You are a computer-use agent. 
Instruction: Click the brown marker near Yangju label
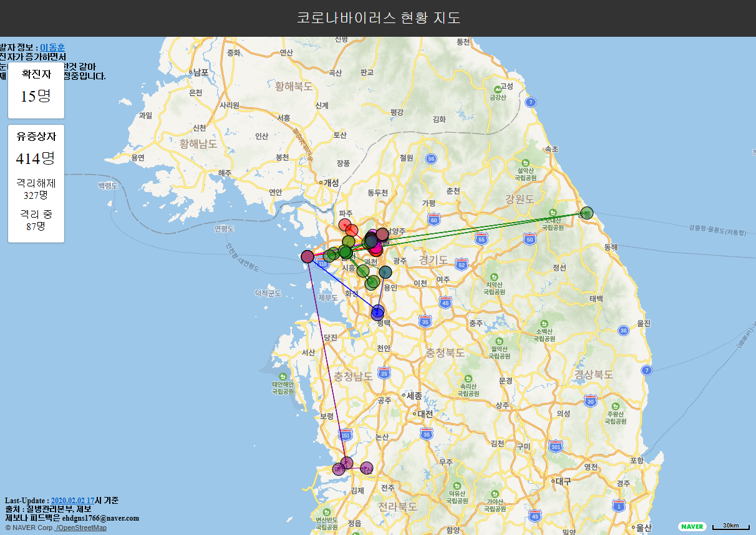point(382,234)
